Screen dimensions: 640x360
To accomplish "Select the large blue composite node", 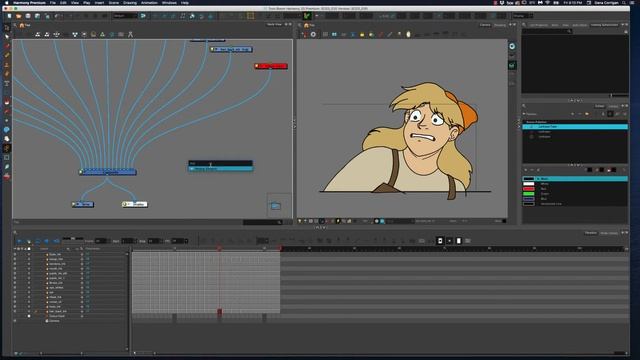I will [x=108, y=172].
